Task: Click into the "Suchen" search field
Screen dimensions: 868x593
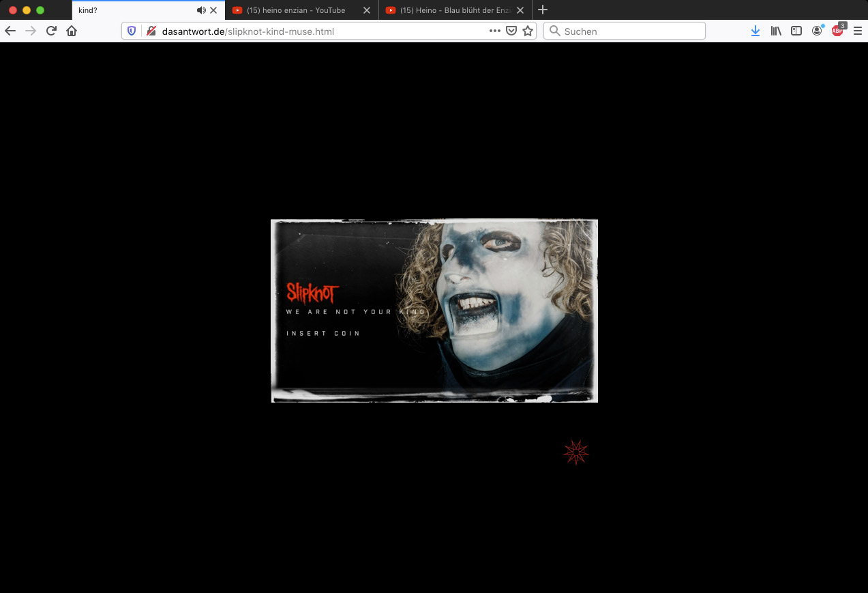Action: pyautogui.click(x=625, y=31)
